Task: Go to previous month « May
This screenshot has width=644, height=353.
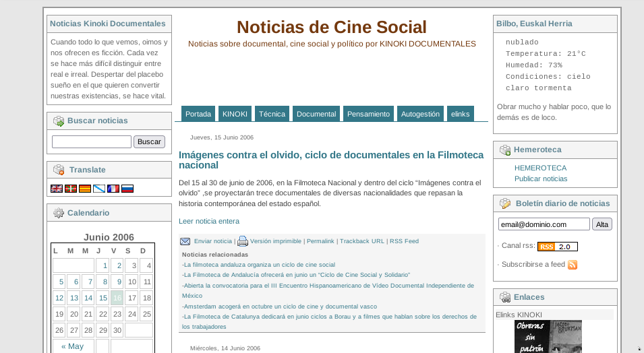Action: (73, 346)
